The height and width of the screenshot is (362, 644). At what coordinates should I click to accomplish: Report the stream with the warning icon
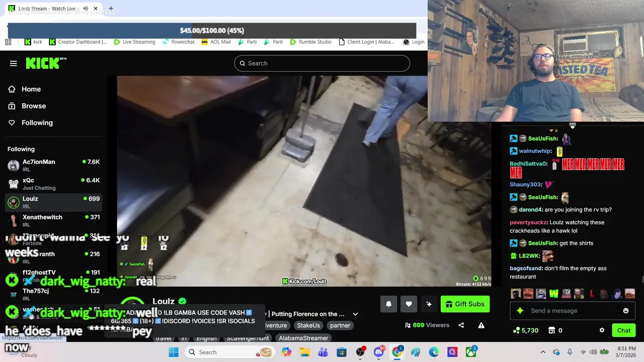tap(481, 325)
